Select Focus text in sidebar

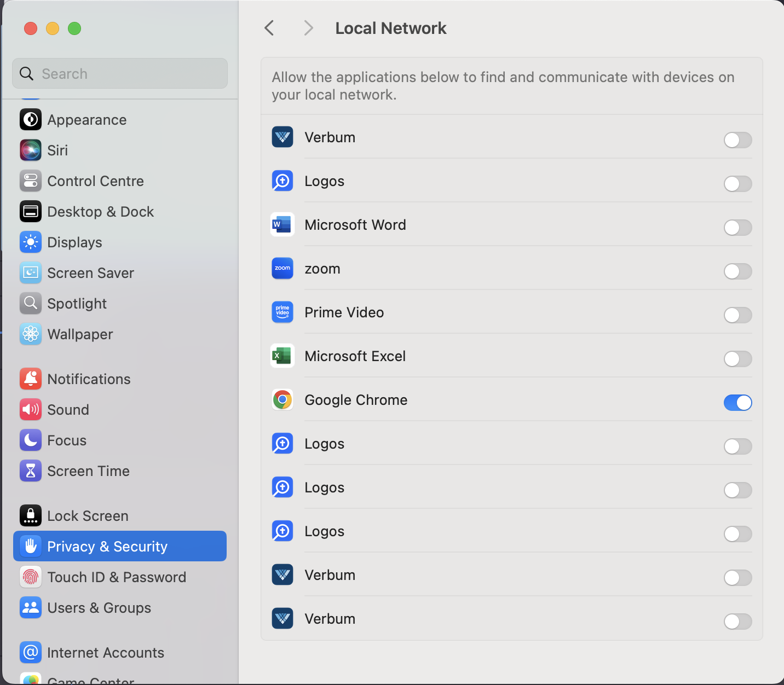click(67, 440)
